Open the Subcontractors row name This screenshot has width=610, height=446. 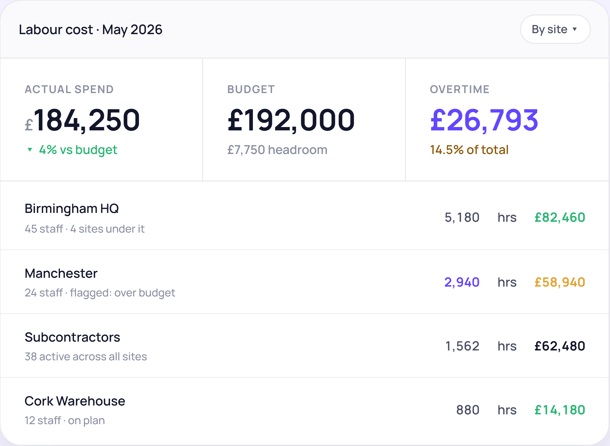pos(72,337)
